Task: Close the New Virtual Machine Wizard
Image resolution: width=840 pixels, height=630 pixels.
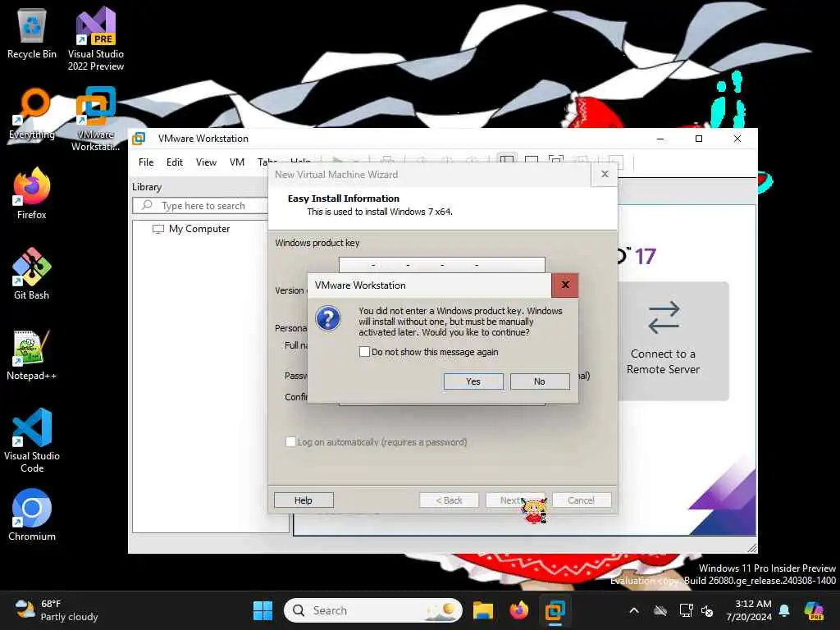Action: pos(605,174)
